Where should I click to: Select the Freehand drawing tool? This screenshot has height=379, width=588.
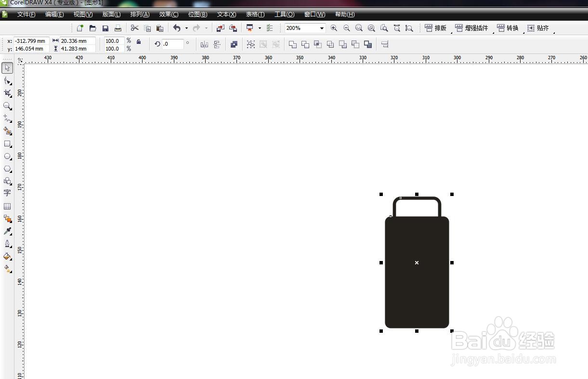click(x=7, y=118)
